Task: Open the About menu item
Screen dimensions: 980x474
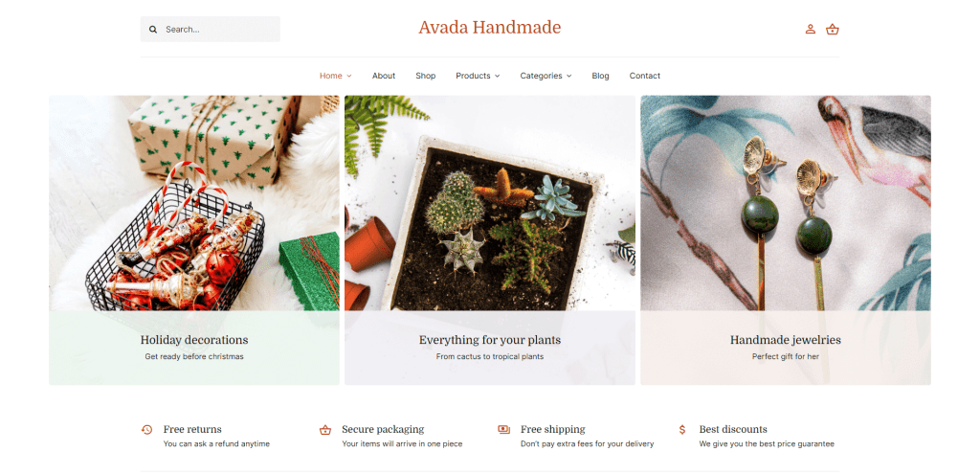Action: (384, 76)
